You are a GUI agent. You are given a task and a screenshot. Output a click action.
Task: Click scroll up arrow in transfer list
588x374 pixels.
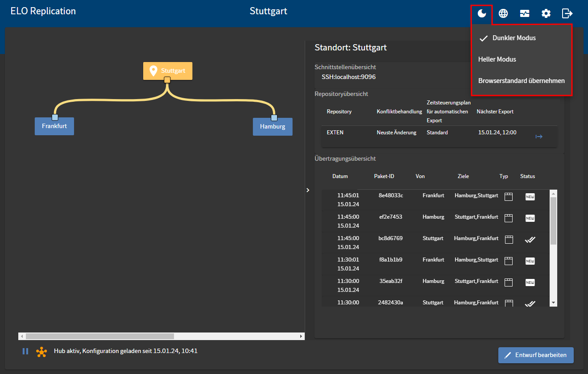click(x=554, y=194)
